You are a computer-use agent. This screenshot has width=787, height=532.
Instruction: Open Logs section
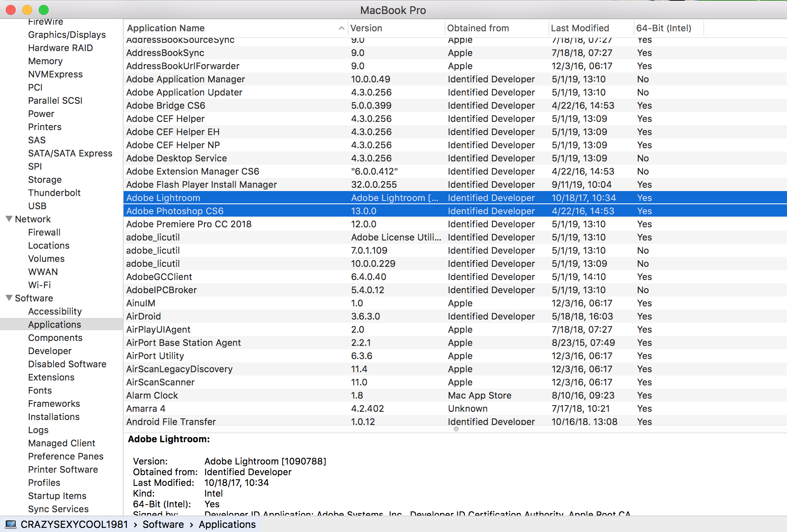38,430
